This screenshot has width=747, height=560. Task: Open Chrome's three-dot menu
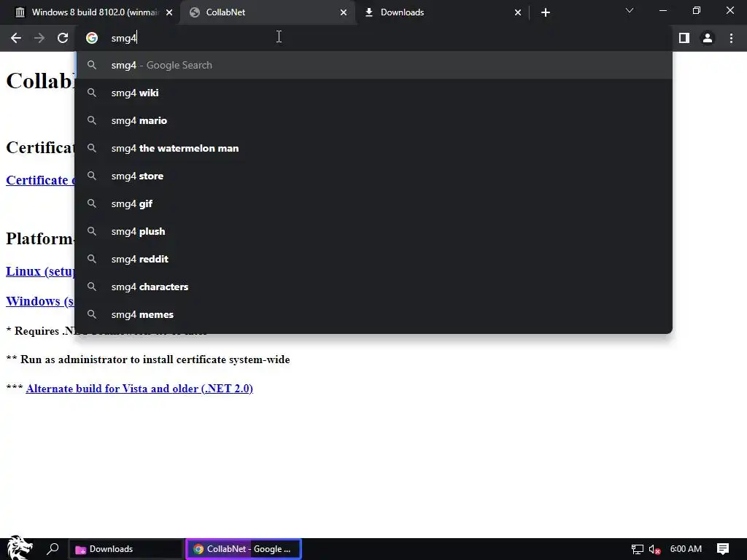tap(731, 38)
